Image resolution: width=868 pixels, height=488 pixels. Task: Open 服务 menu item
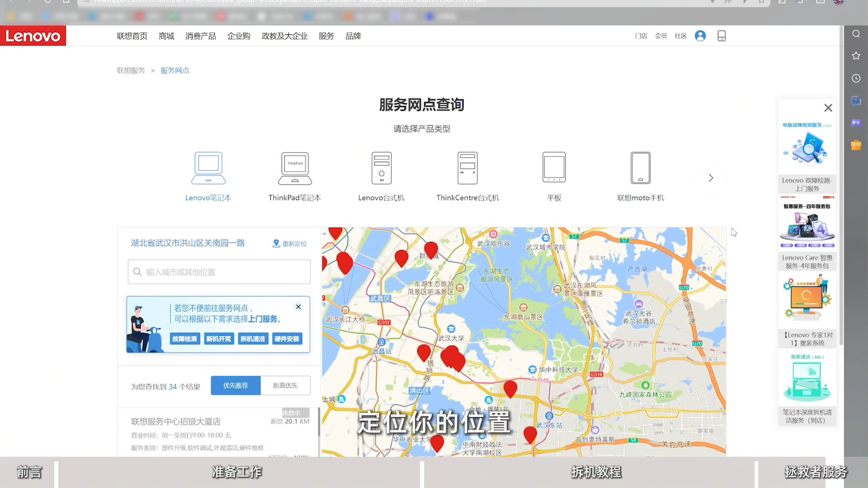click(x=327, y=36)
